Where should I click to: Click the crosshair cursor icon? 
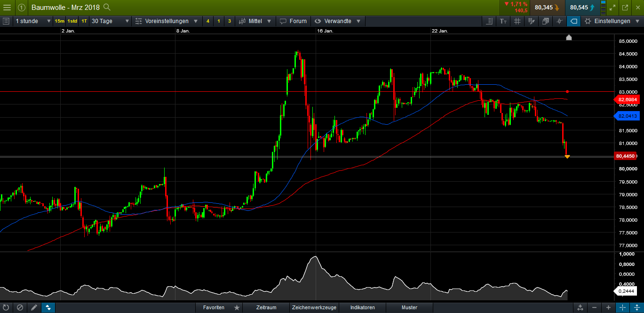pyautogui.click(x=559, y=21)
